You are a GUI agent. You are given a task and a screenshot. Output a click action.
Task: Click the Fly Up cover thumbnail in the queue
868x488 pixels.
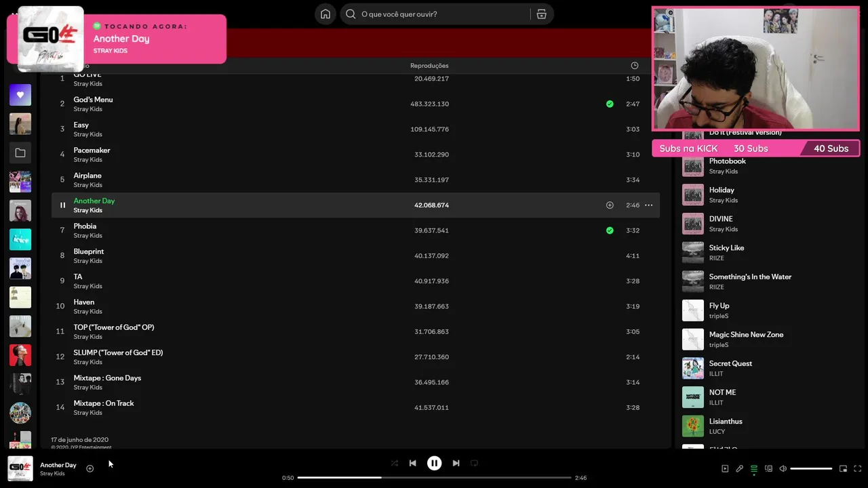point(693,310)
